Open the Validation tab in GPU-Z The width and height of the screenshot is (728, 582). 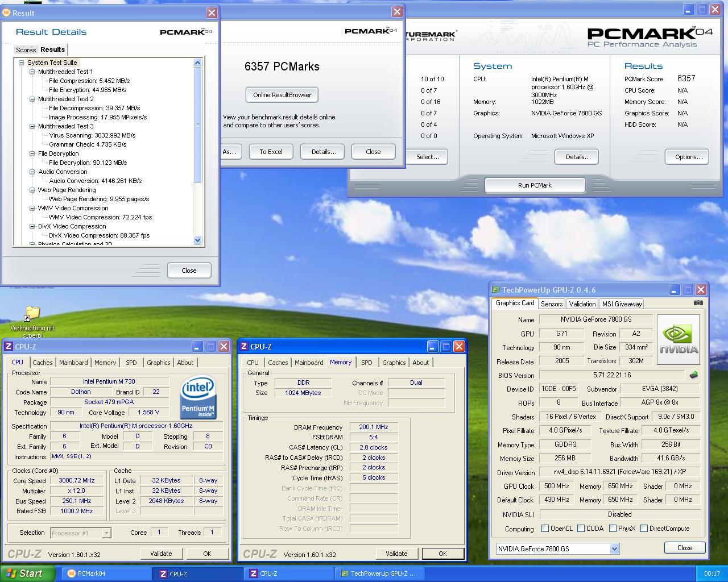tap(582, 304)
